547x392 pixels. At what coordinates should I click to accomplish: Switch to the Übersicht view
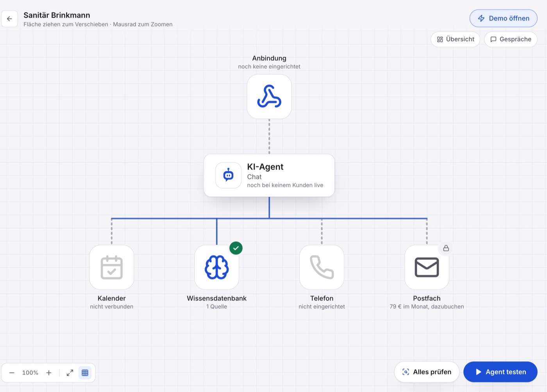(456, 39)
